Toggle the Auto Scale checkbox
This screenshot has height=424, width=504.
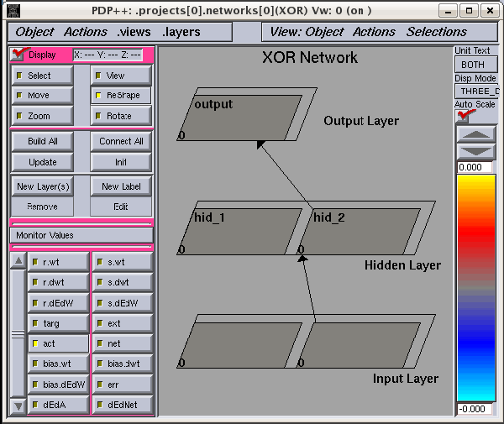point(463,116)
